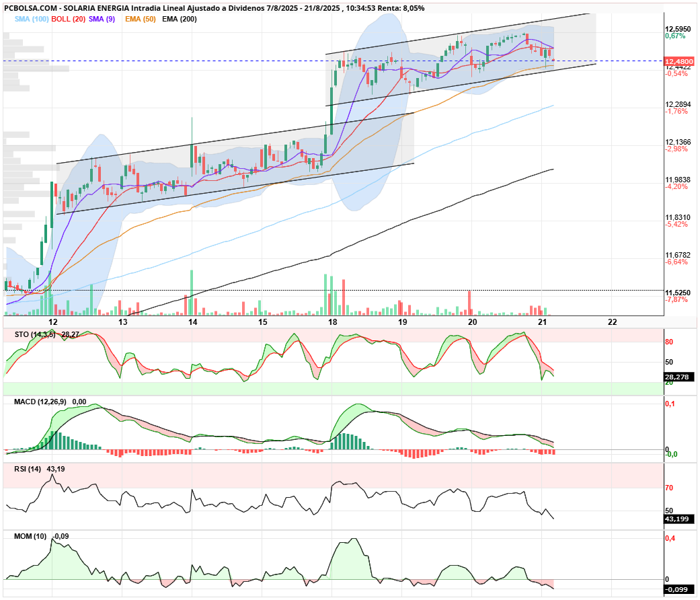
Task: Click the 50 level label in RSI panel
Action: (x=669, y=511)
